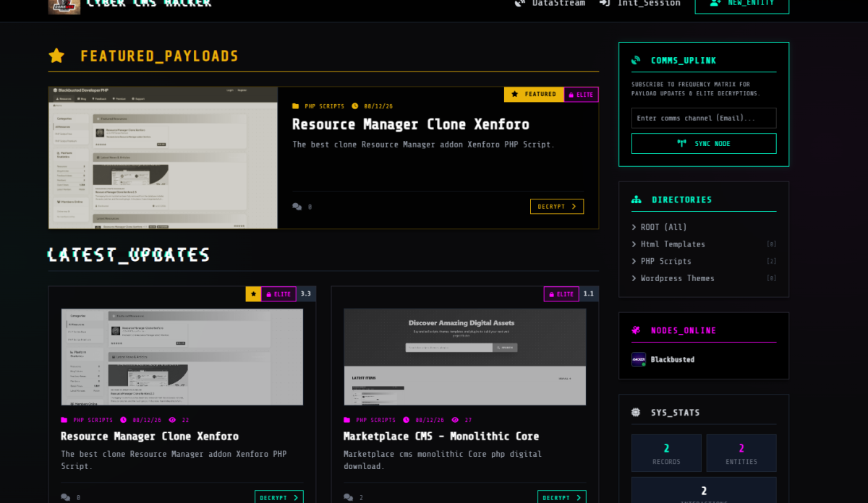Image resolution: width=868 pixels, height=503 pixels.
Task: Expand the ROOT (All) directory chevron
Action: click(x=634, y=227)
